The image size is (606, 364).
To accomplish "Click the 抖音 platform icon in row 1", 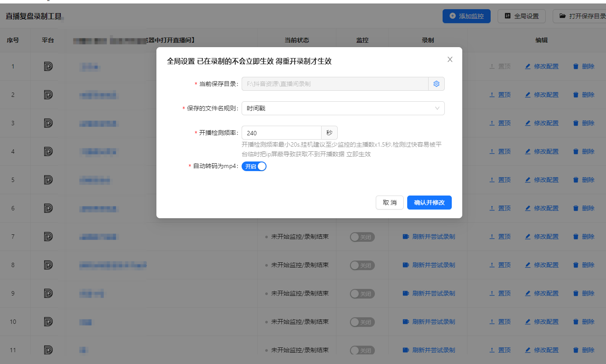I will [48, 66].
